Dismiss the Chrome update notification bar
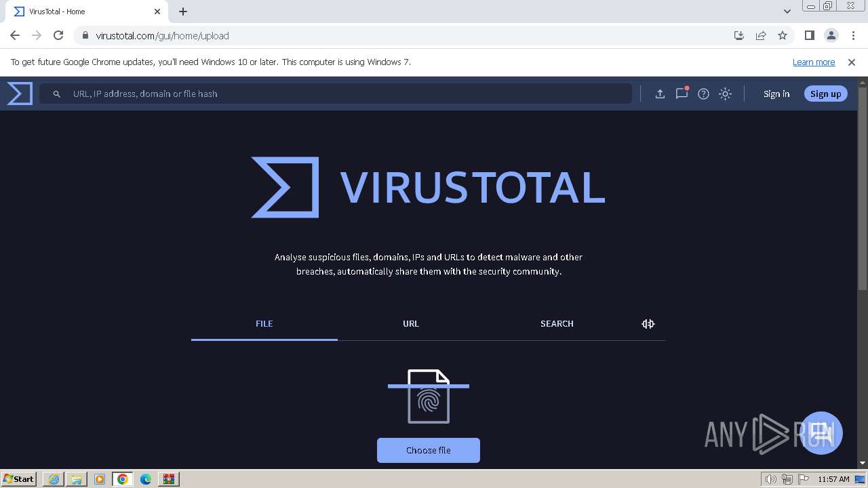This screenshot has width=868, height=488. tap(852, 62)
